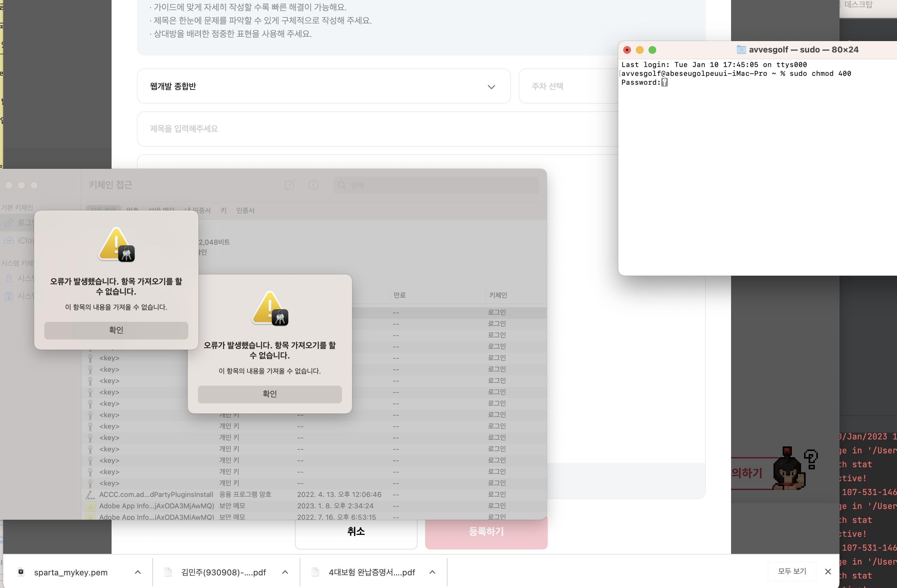897x588 pixels.
Task: Click the Terminal title avvesgolf — sudo — 80×24
Action: pyautogui.click(x=803, y=50)
